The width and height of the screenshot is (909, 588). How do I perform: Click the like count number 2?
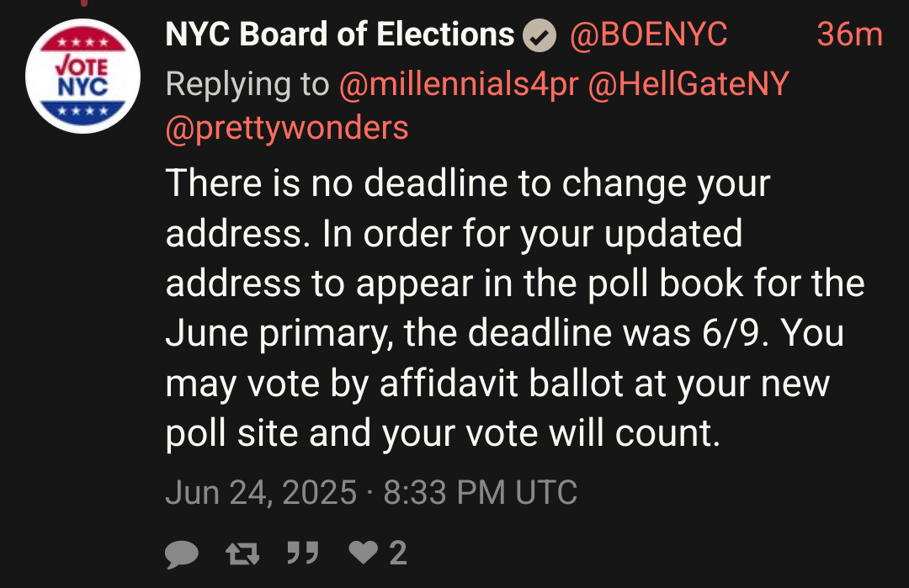pyautogui.click(x=397, y=554)
